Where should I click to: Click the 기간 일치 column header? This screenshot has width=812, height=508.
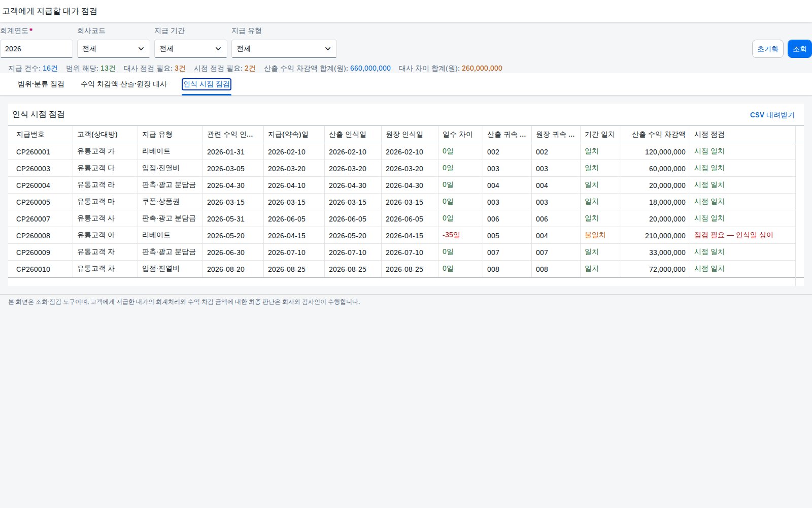(601, 135)
